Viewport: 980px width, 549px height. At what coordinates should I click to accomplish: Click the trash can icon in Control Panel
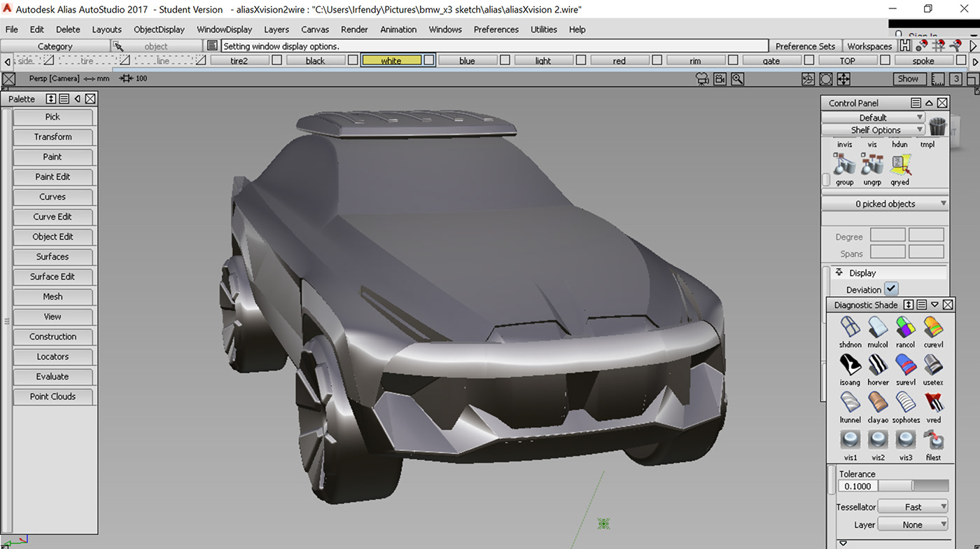[937, 126]
